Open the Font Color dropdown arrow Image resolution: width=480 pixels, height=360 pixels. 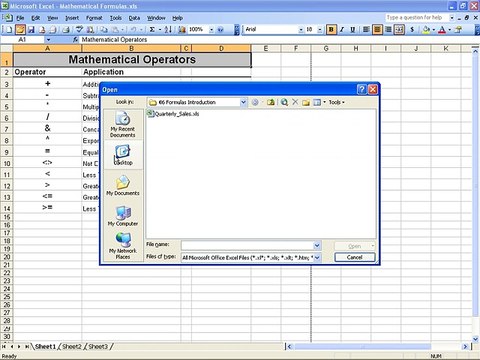click(x=449, y=30)
